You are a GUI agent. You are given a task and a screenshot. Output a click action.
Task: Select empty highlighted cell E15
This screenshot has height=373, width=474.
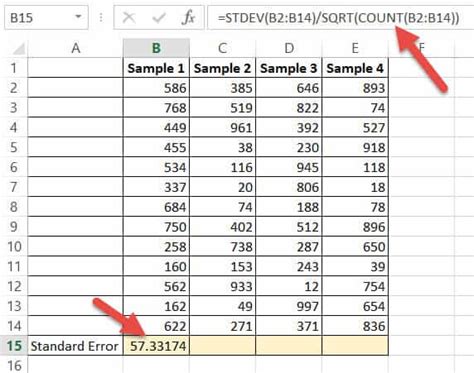point(355,346)
